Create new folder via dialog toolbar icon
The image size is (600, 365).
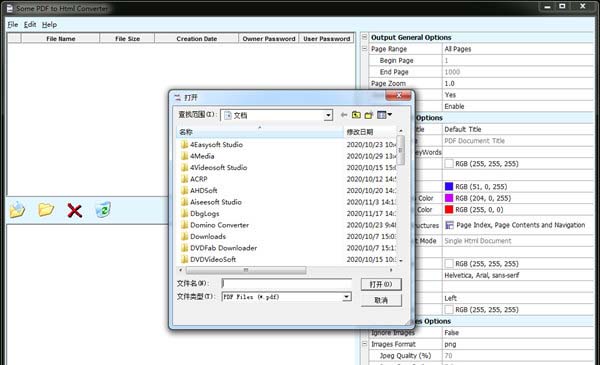(x=369, y=115)
